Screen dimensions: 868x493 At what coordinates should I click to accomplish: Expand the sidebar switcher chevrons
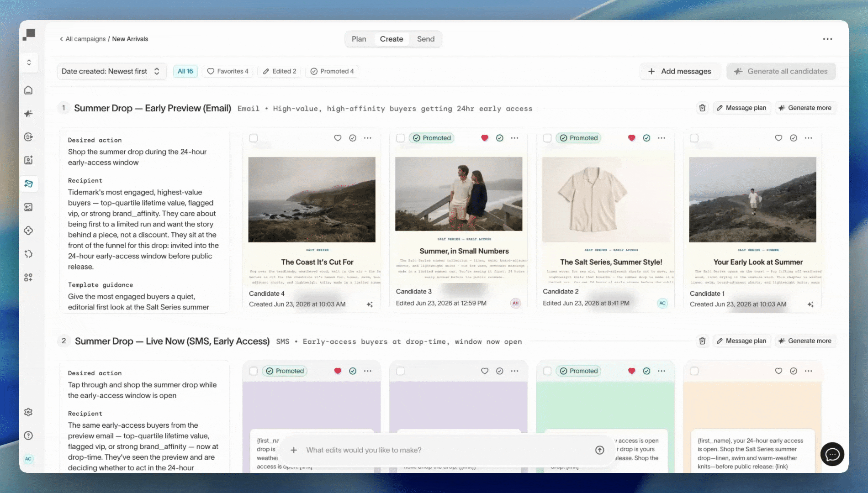click(x=29, y=62)
